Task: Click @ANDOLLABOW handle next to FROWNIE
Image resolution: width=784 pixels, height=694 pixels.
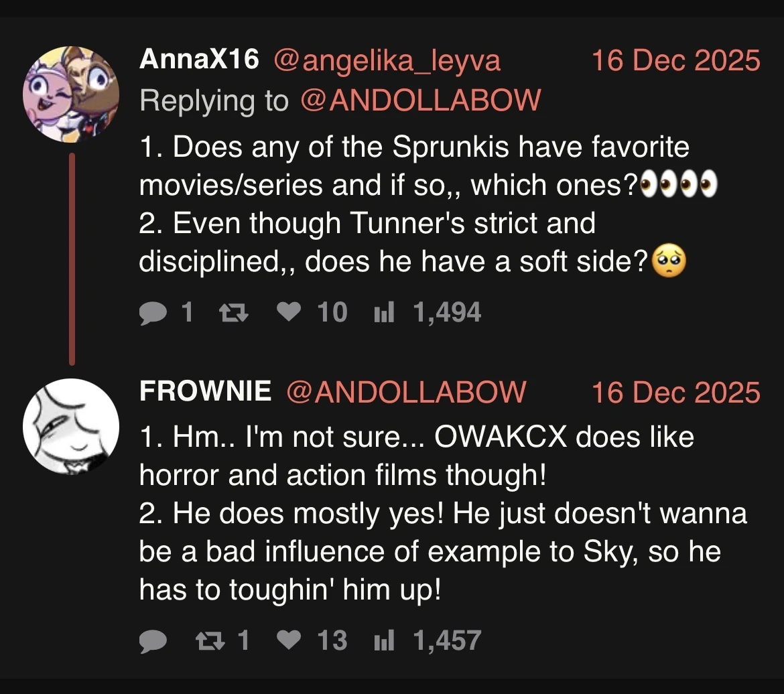Action: [407, 392]
